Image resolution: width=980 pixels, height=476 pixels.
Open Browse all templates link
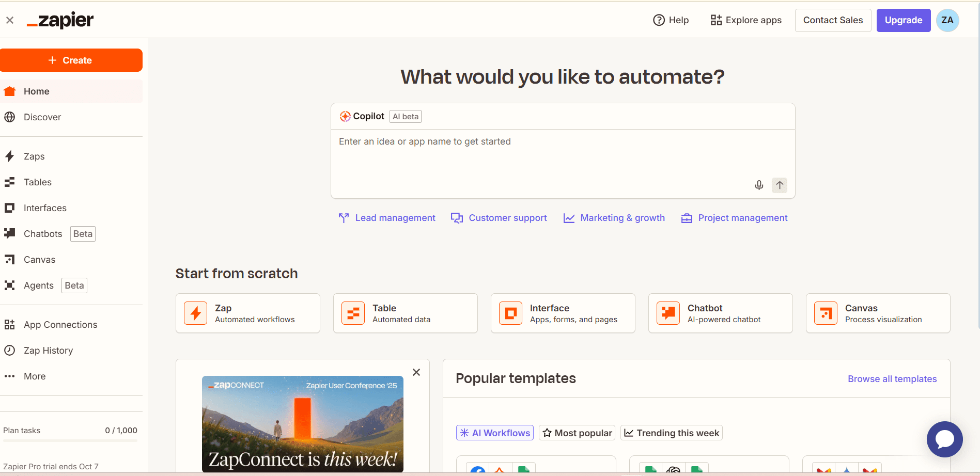click(x=892, y=378)
